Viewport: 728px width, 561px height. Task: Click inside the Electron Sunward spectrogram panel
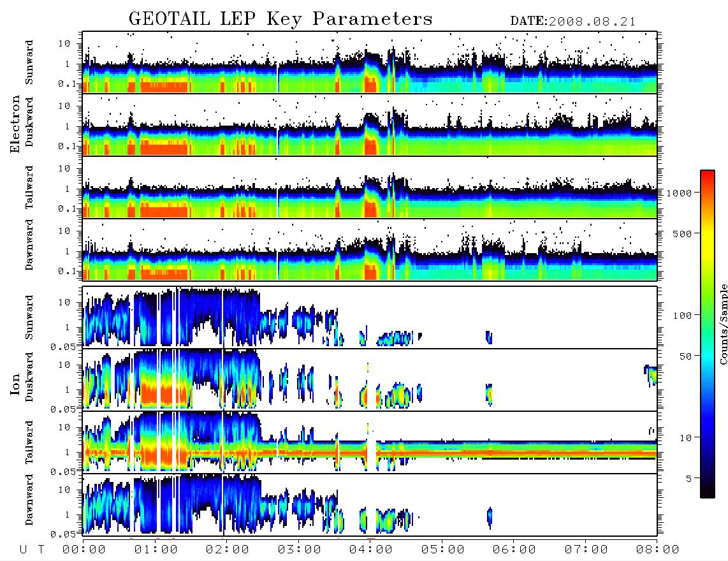coord(370,62)
